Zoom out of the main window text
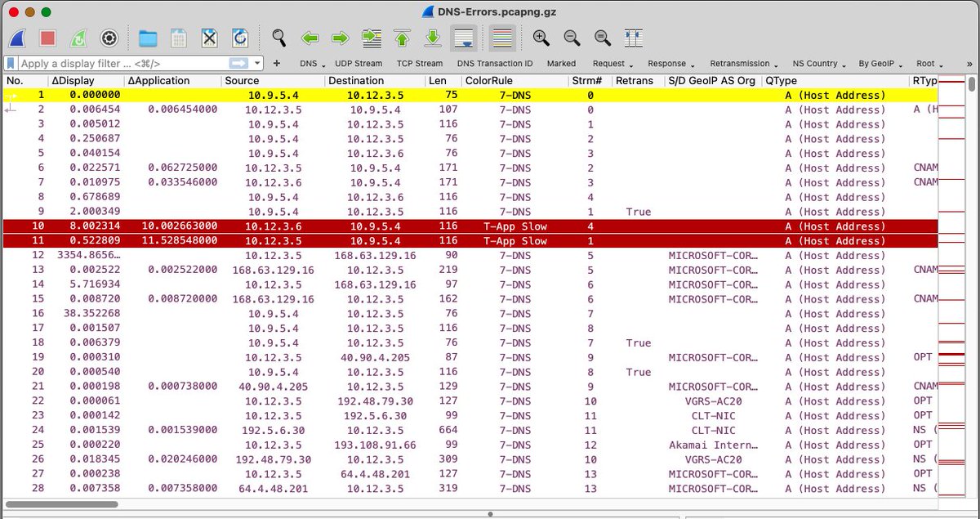The image size is (980, 519). tap(572, 38)
